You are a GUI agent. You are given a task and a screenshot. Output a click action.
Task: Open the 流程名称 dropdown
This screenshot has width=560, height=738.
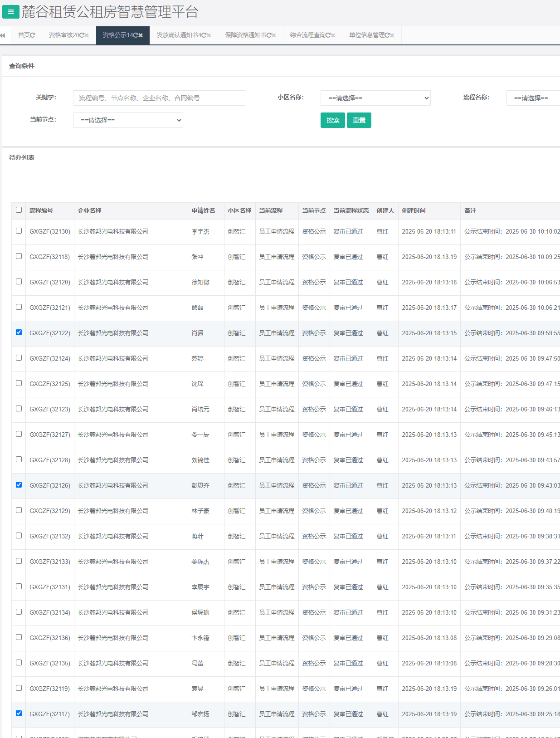[x=533, y=98]
